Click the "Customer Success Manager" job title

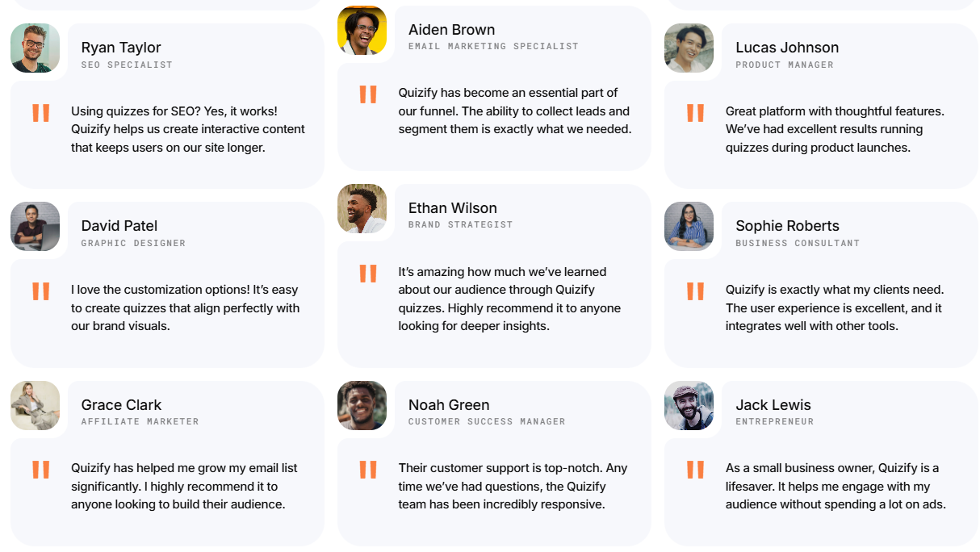tap(486, 421)
